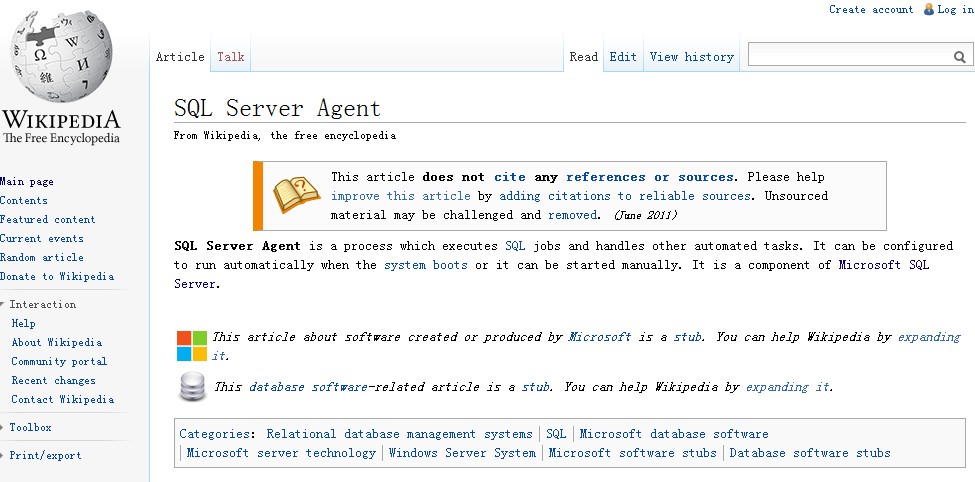This screenshot has width=975, height=482.
Task: Click 'stub' link in database stub notice
Action: click(x=535, y=387)
